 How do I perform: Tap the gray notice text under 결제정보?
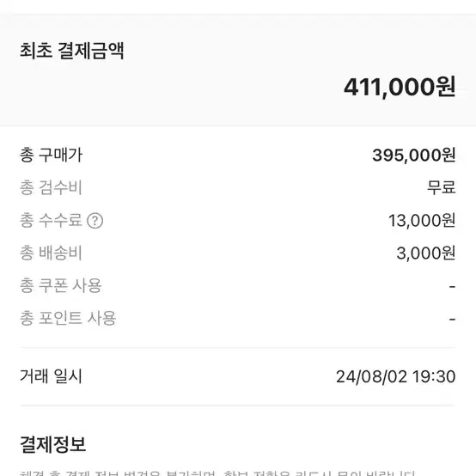tap(217, 473)
